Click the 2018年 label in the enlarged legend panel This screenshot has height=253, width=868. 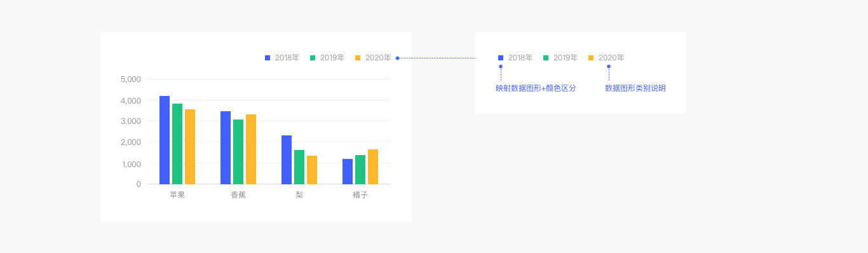click(520, 58)
